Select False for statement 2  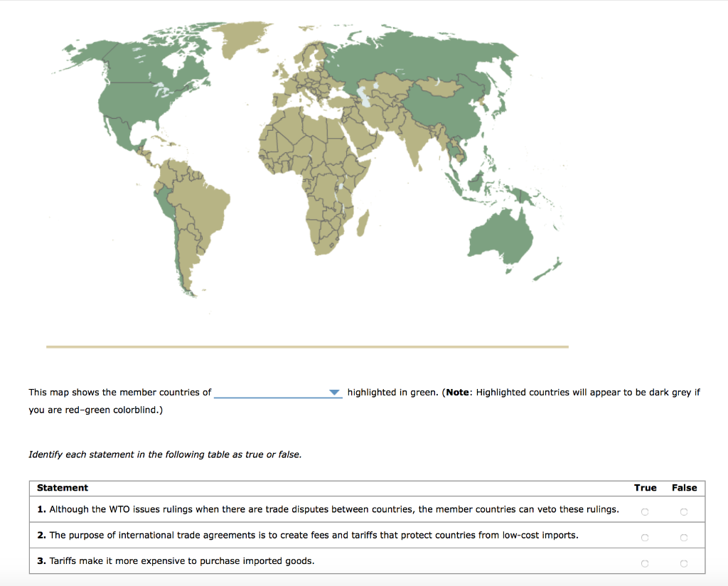coord(683,538)
